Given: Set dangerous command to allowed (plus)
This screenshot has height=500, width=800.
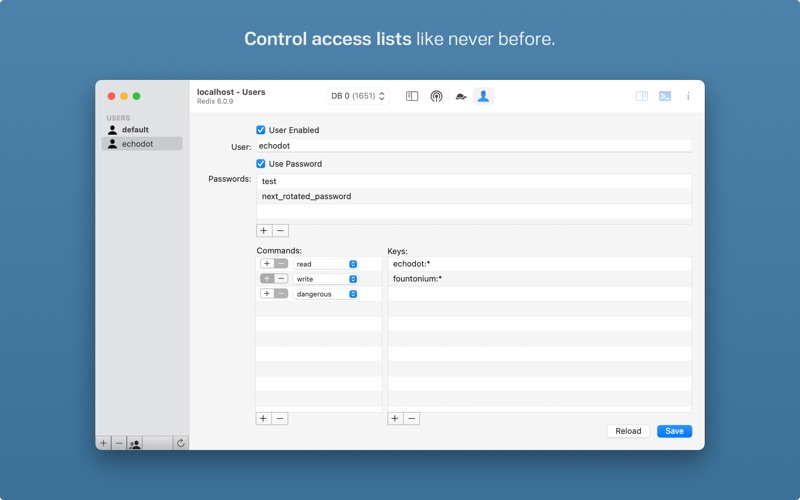Looking at the screenshot, I should point(267,293).
